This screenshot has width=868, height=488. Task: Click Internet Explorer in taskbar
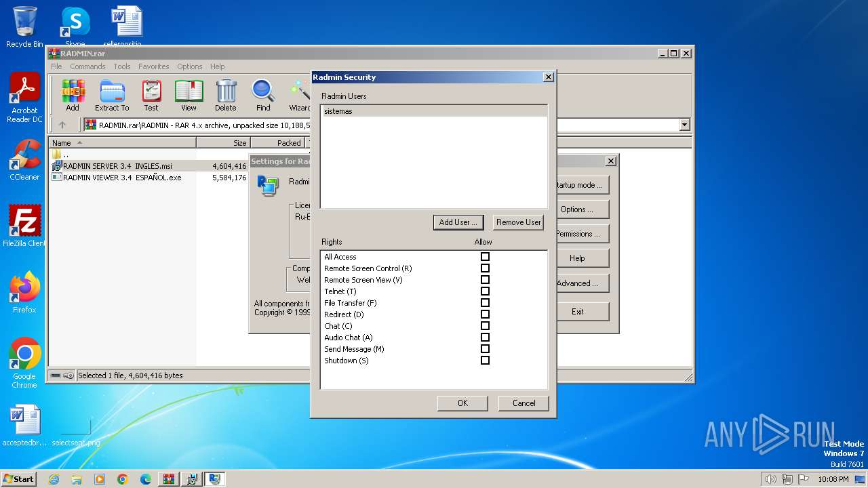tap(54, 479)
